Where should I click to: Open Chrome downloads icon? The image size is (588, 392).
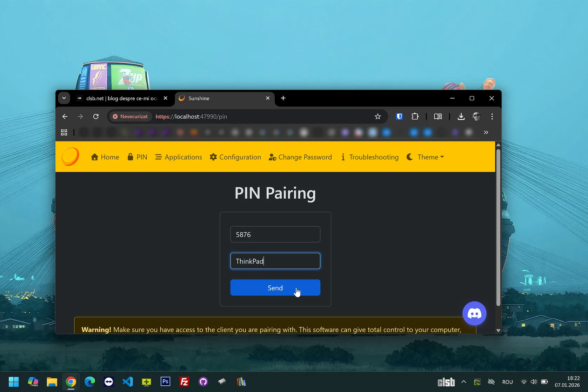tap(461, 117)
